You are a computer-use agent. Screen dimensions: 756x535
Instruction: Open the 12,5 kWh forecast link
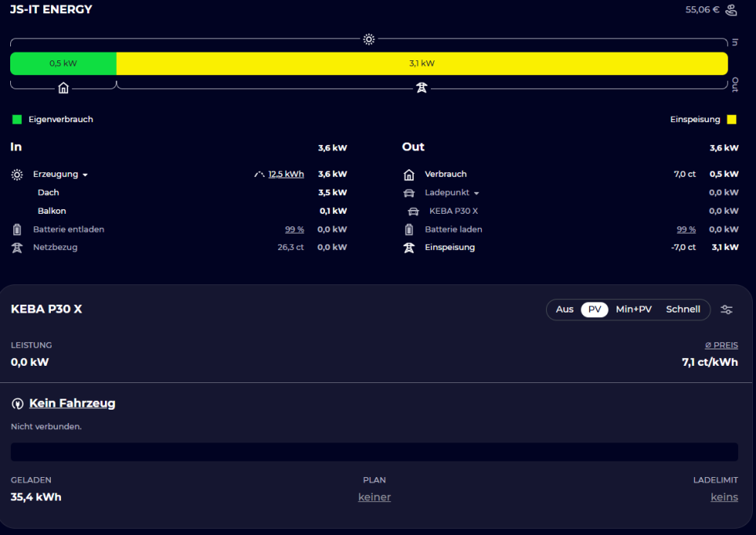click(x=286, y=174)
